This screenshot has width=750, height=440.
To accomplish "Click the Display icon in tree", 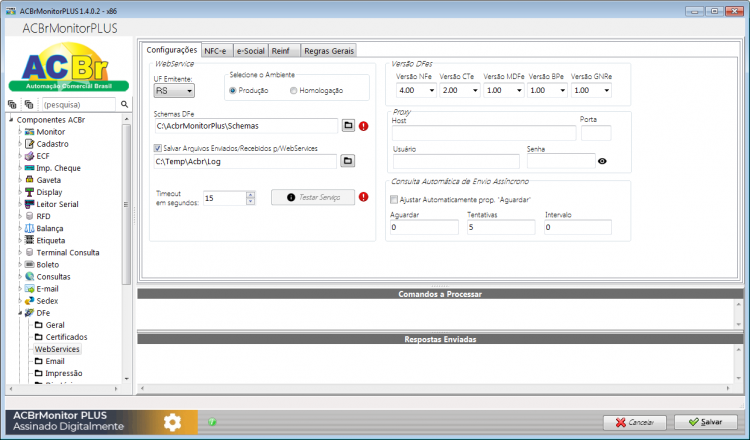I will coord(30,192).
